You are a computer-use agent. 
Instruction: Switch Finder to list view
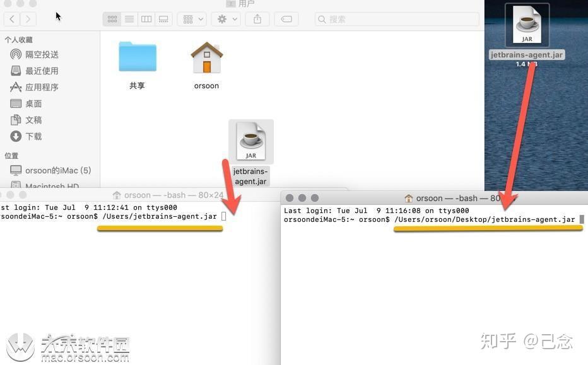(x=129, y=19)
